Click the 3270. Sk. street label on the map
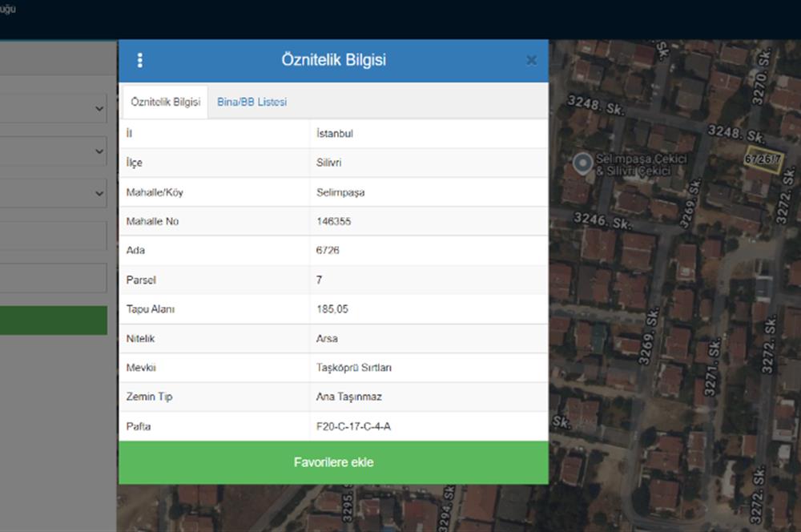Image resolution: width=801 pixels, height=532 pixels. [761, 77]
